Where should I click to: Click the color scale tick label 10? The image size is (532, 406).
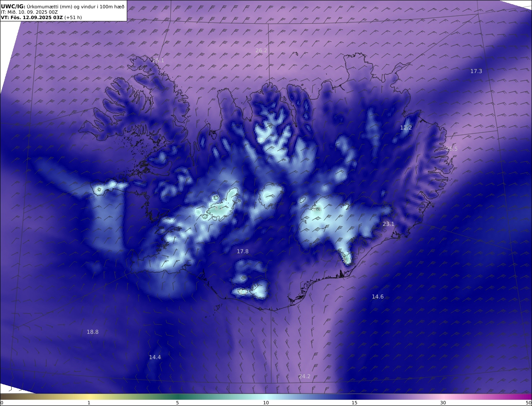(266, 403)
